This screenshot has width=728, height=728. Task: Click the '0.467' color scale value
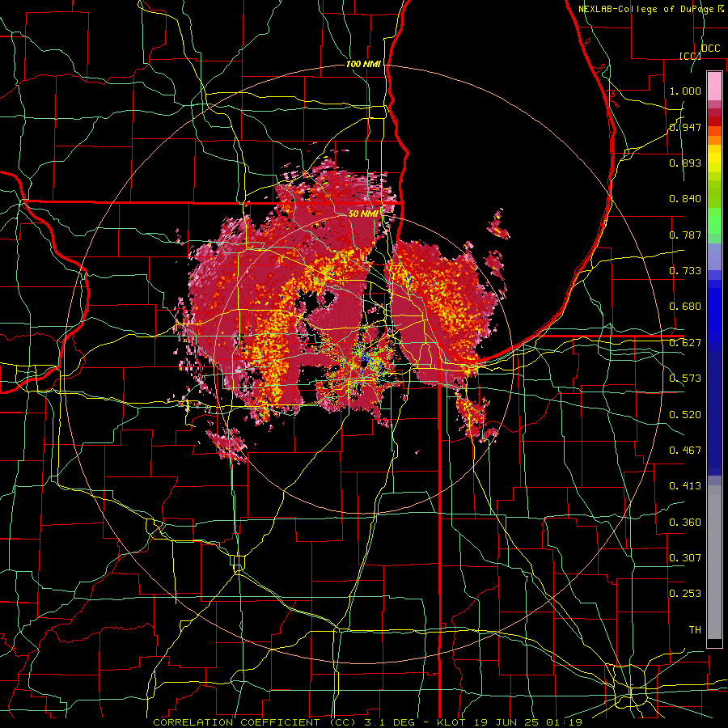(685, 451)
